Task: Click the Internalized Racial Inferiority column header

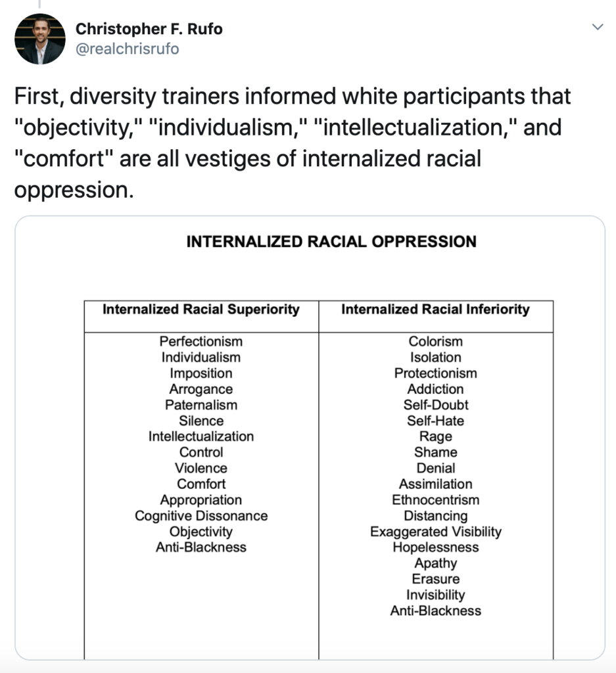Action: click(x=436, y=310)
